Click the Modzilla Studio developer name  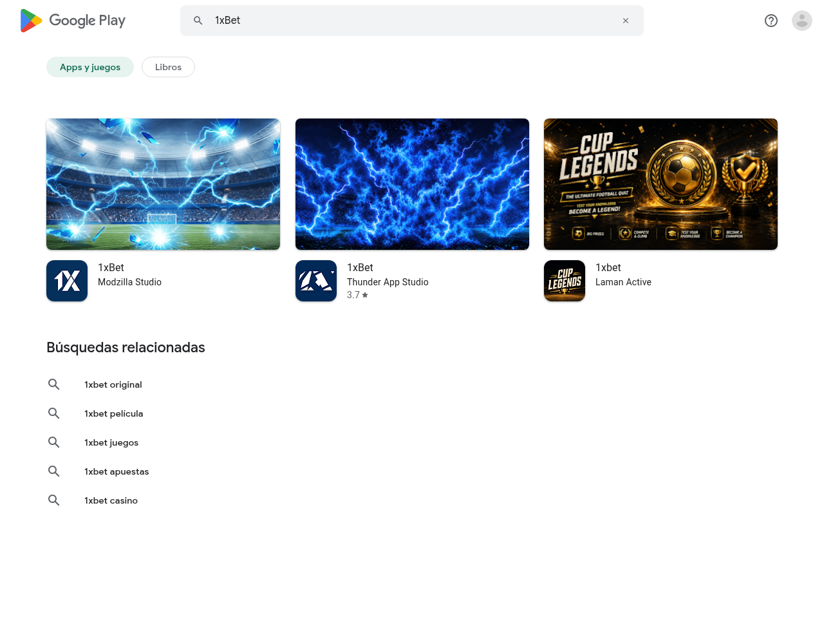(129, 282)
